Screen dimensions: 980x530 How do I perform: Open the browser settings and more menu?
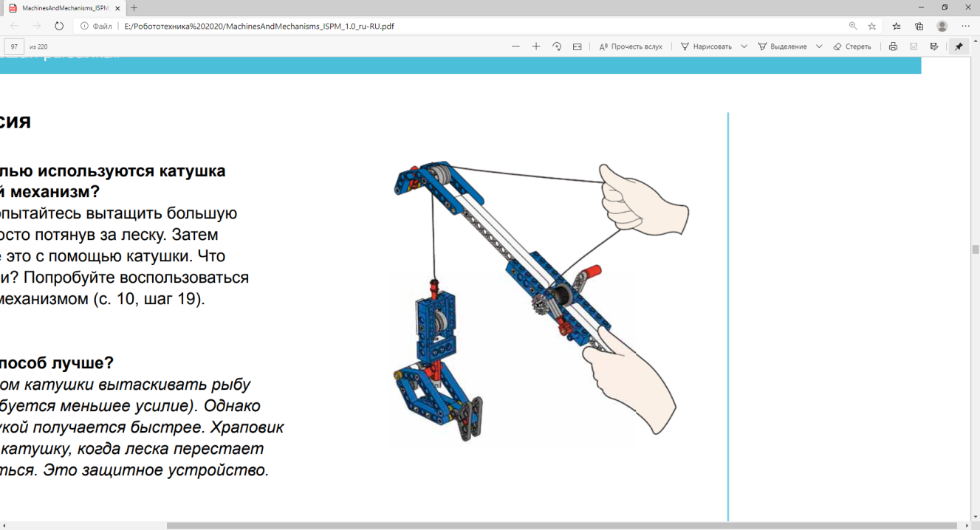pos(965,26)
